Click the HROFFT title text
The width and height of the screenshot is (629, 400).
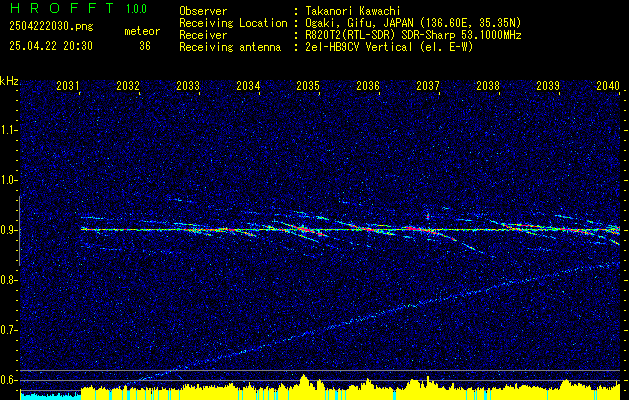coord(63,8)
